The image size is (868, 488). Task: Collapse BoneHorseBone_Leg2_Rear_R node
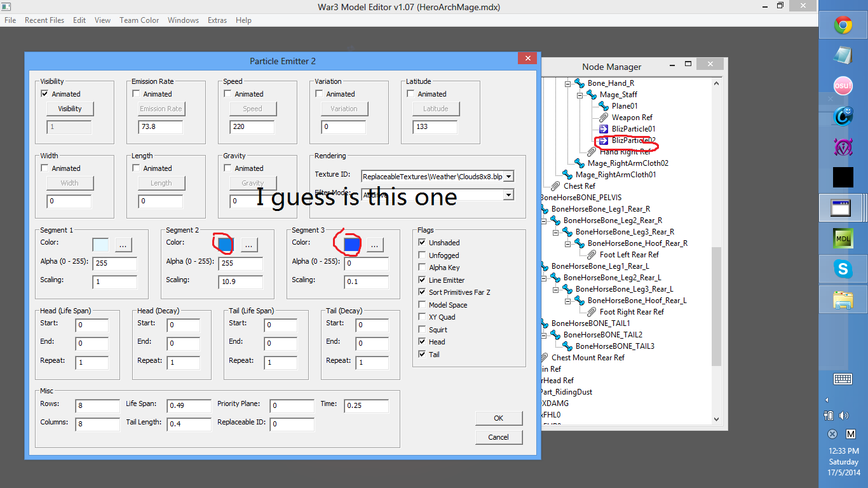pos(544,220)
